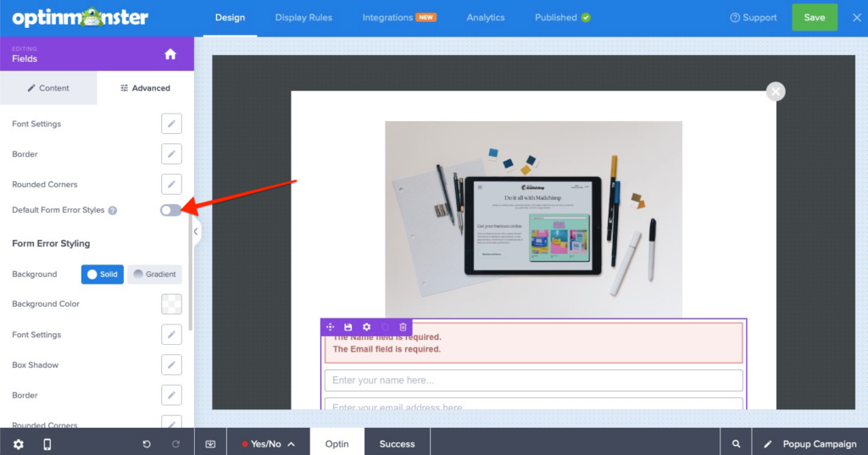The height and width of the screenshot is (455, 868).
Task: Switch to mobile preview icon
Action: 47,444
